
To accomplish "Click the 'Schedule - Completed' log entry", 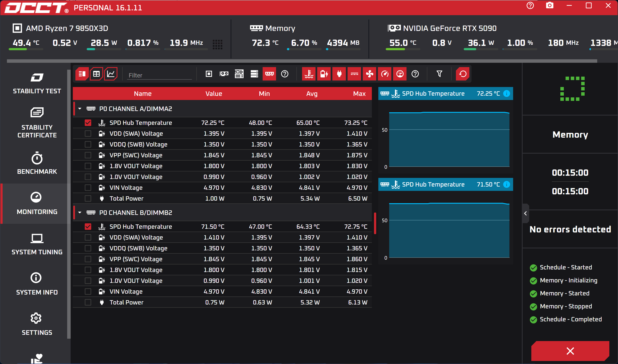I will click(x=566, y=319).
